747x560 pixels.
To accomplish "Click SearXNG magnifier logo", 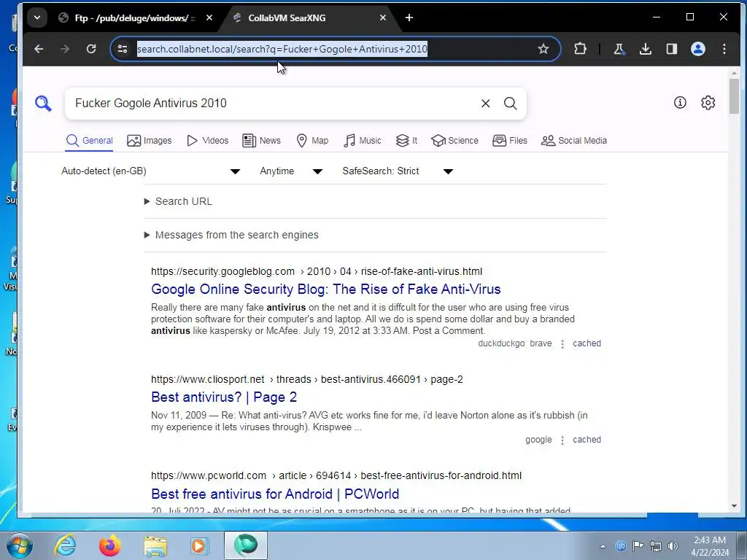I will (x=43, y=104).
